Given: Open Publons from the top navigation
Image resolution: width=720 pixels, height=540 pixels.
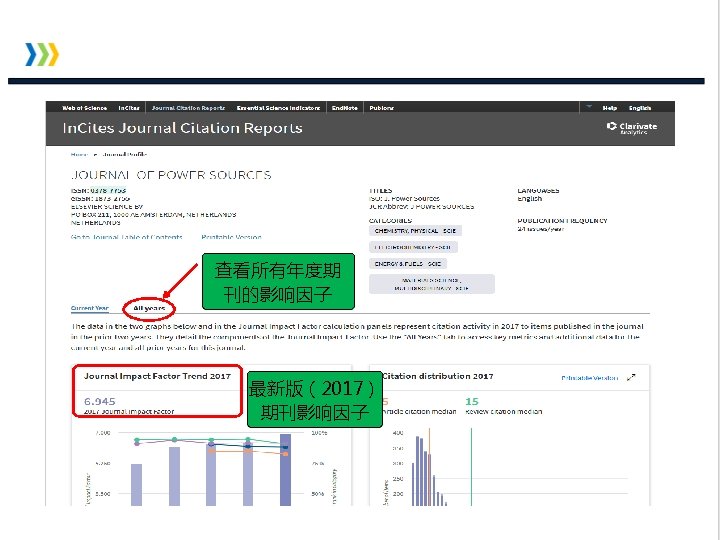Looking at the screenshot, I should click(382, 108).
